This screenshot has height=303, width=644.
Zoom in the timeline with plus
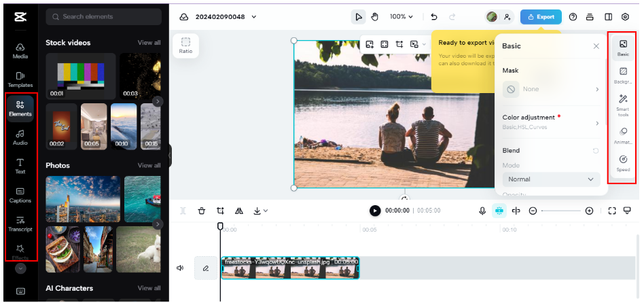[589, 211]
